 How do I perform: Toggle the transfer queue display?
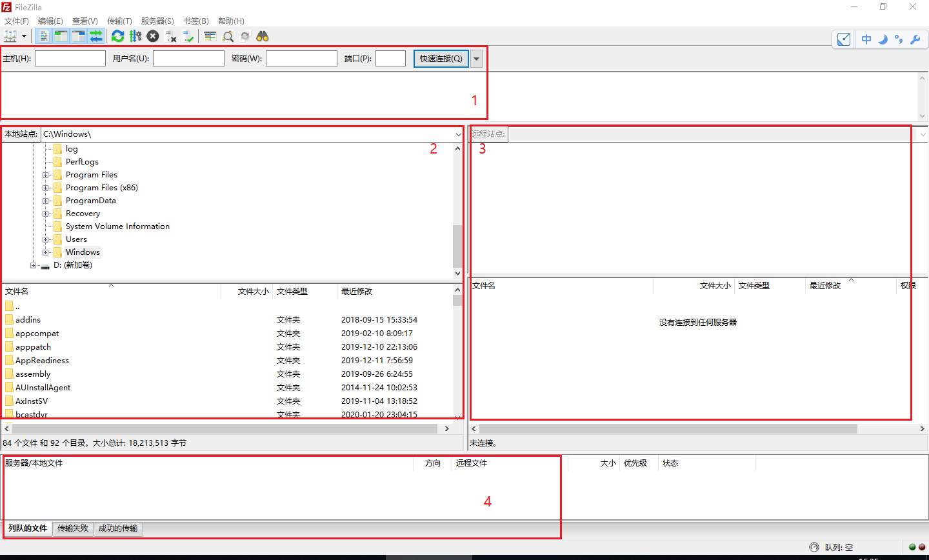coord(96,36)
